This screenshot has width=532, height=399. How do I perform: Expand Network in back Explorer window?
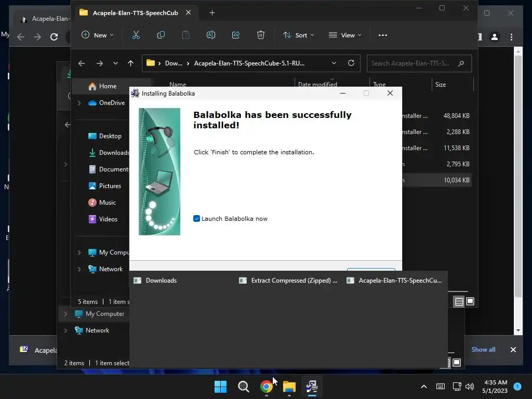click(x=66, y=330)
